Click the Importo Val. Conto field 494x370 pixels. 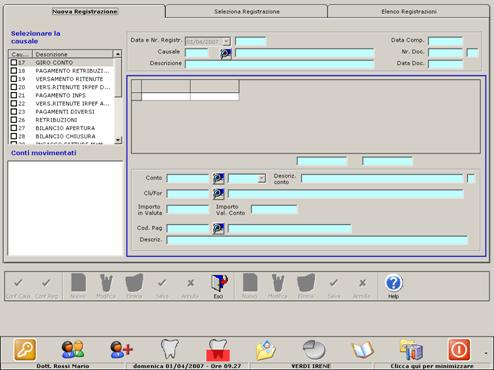click(x=274, y=209)
